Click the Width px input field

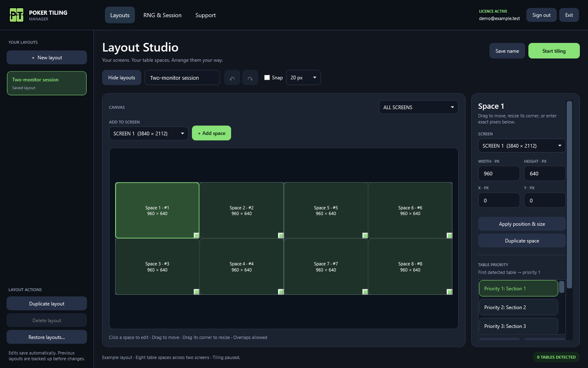(499, 173)
